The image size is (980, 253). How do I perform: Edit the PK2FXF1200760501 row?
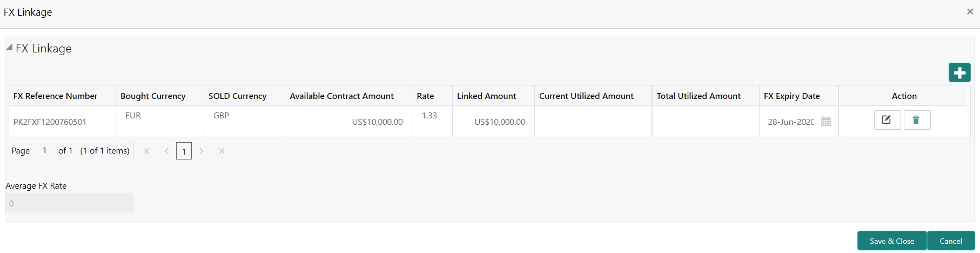pos(887,120)
